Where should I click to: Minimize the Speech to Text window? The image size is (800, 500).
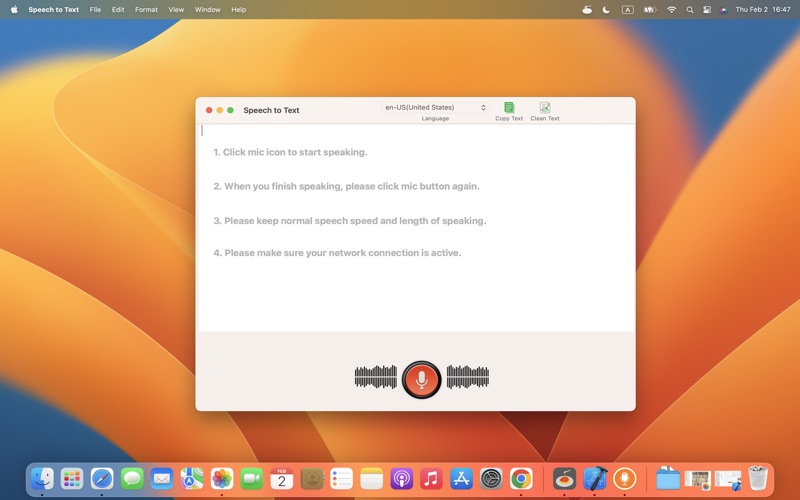[219, 110]
